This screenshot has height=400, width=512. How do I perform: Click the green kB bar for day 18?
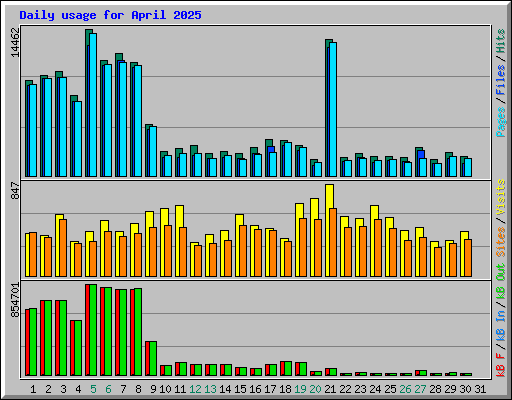[288, 369]
